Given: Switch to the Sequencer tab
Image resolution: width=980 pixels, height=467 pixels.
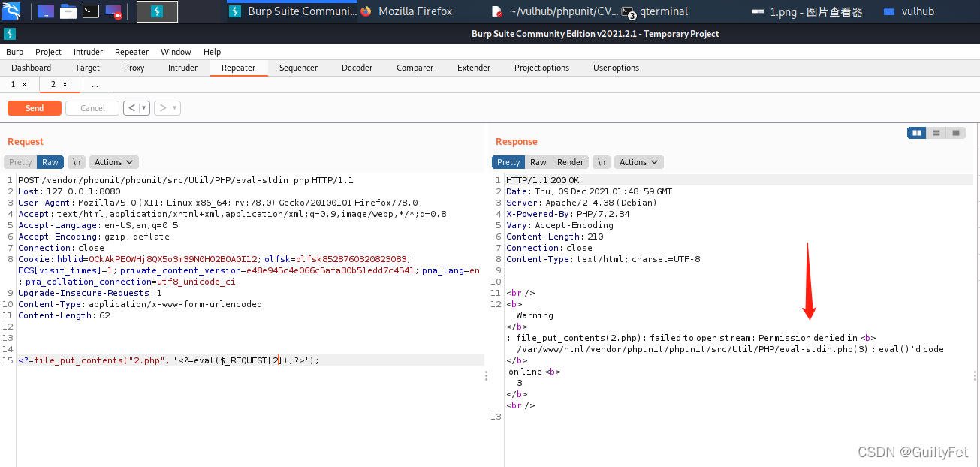Looking at the screenshot, I should [x=298, y=68].
